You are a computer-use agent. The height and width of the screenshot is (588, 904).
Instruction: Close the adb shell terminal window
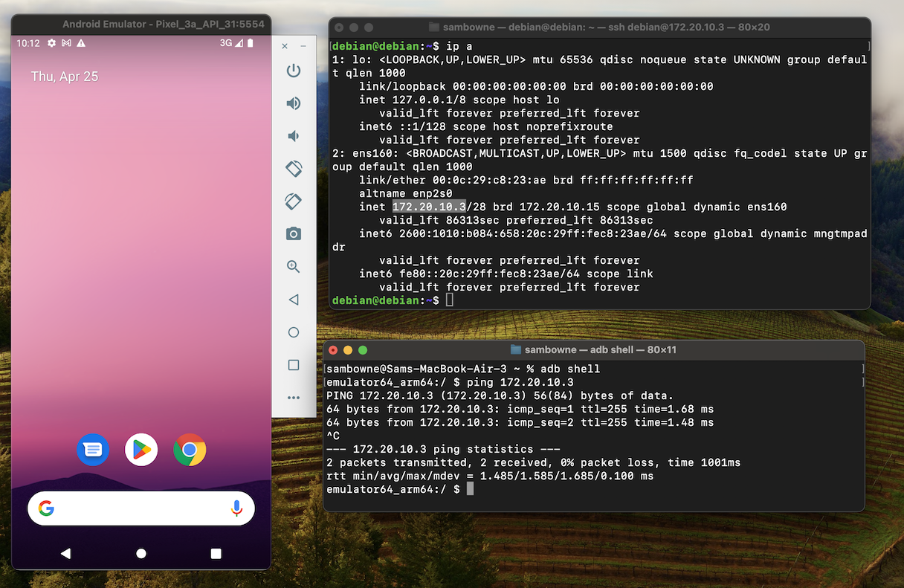[333, 349]
